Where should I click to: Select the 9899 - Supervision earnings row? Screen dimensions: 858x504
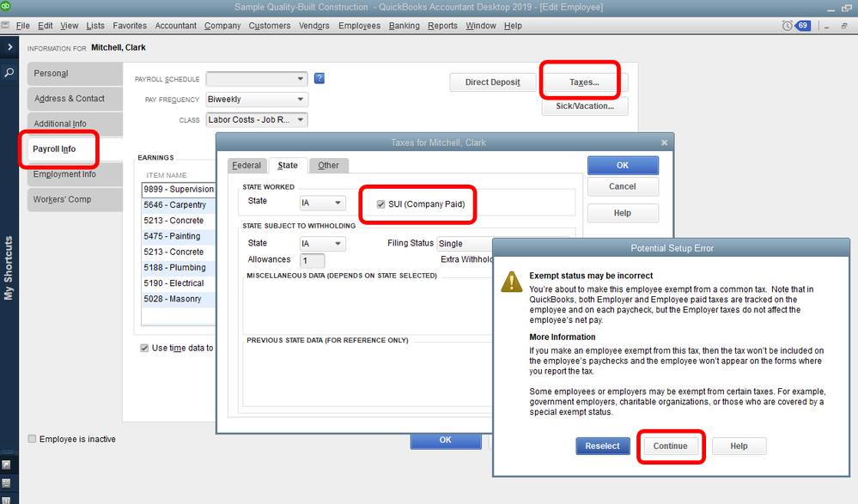(x=179, y=190)
